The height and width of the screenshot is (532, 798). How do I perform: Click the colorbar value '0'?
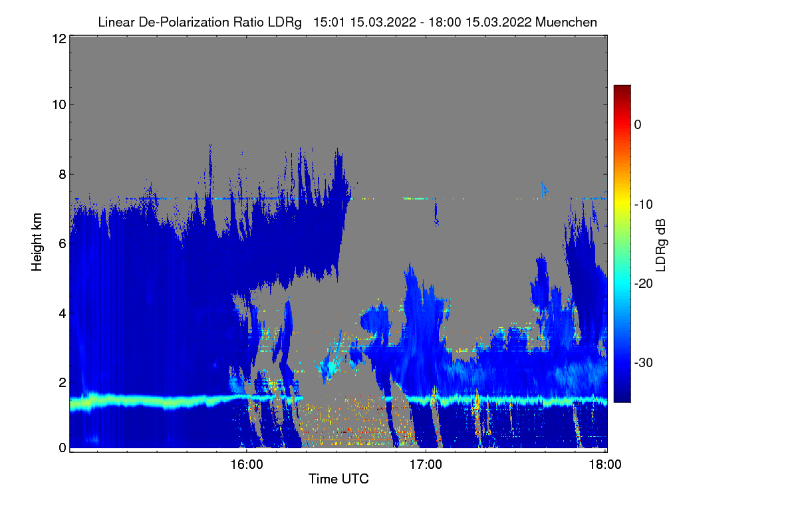pyautogui.click(x=638, y=124)
